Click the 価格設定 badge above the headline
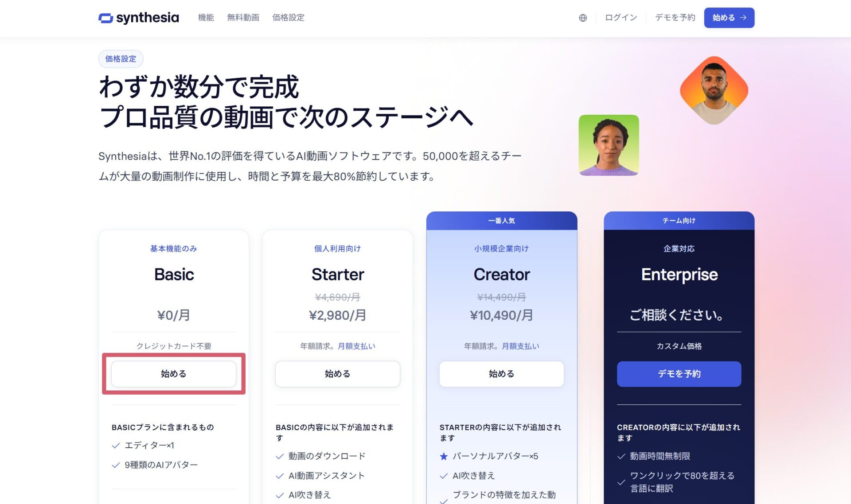Viewport: 851px width, 504px height. tap(121, 59)
